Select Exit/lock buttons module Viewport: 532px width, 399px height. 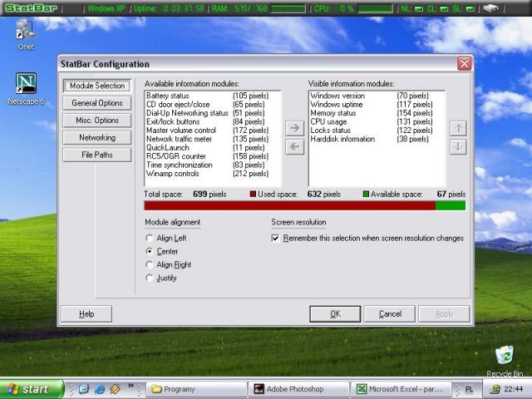pyautogui.click(x=213, y=122)
